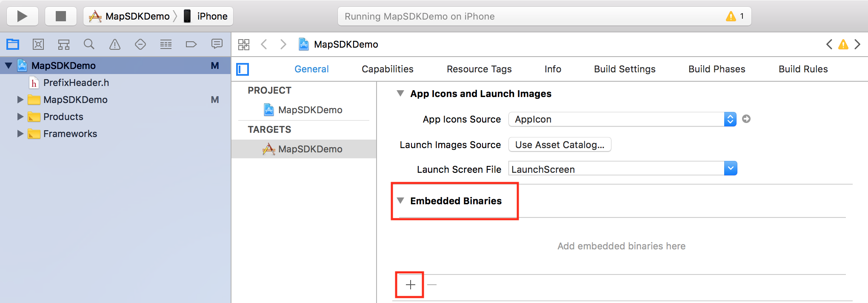This screenshot has height=303, width=868.
Task: Stop the running app
Action: pyautogui.click(x=61, y=16)
